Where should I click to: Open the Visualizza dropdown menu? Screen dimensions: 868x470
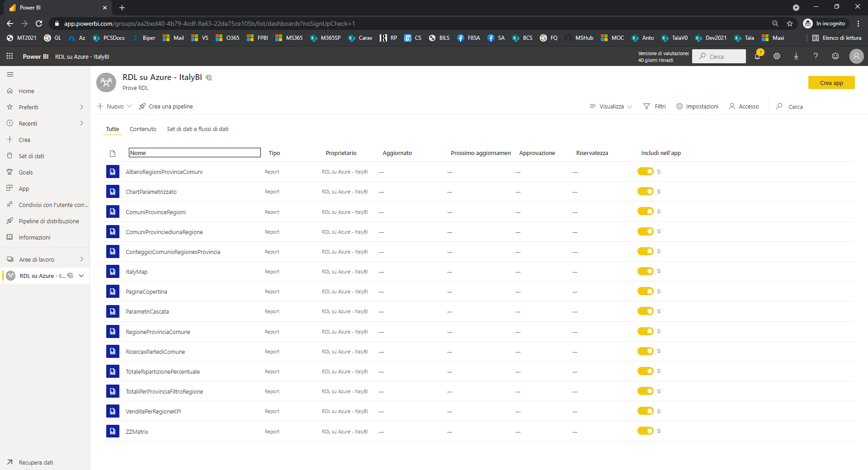(x=611, y=107)
